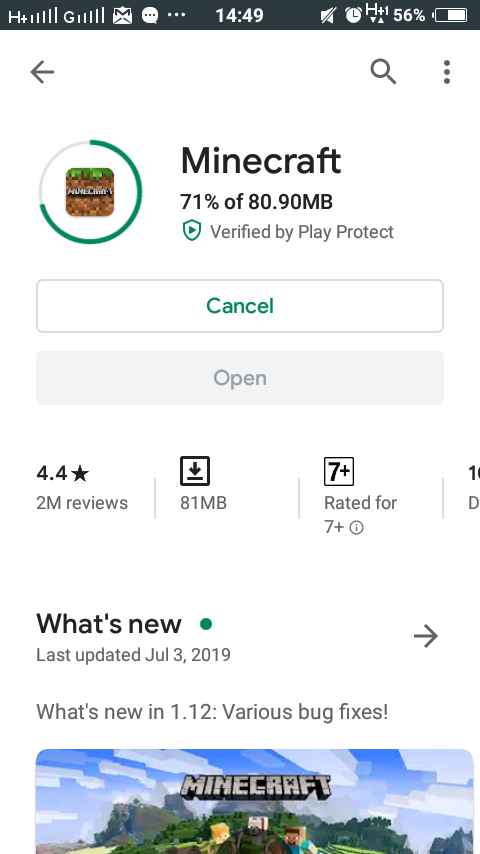This screenshot has height=854, width=480.
Task: Open the 2M reviews section
Action: 82,503
